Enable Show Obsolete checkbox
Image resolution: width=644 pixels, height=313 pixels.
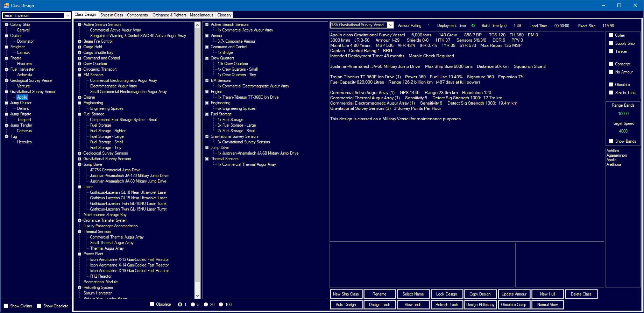tap(39, 306)
